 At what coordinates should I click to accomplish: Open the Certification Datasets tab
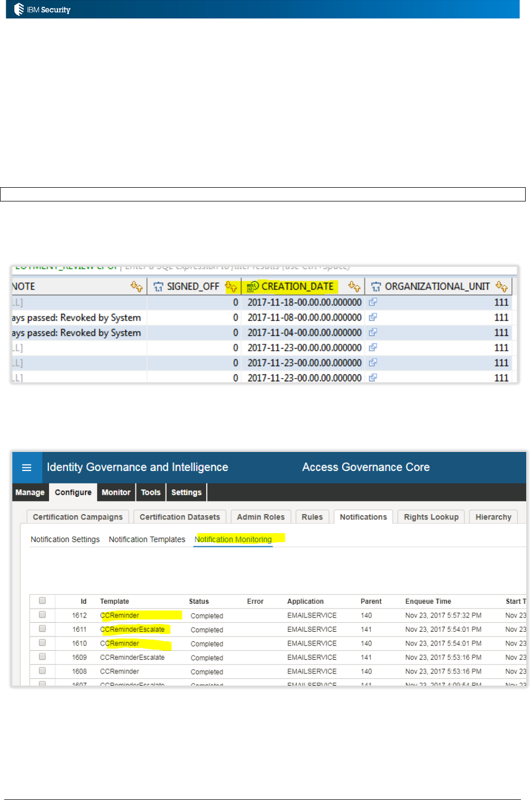coord(180,517)
